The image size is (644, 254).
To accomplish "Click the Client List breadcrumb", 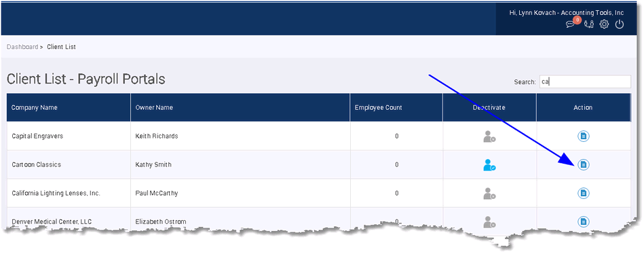I will [61, 47].
